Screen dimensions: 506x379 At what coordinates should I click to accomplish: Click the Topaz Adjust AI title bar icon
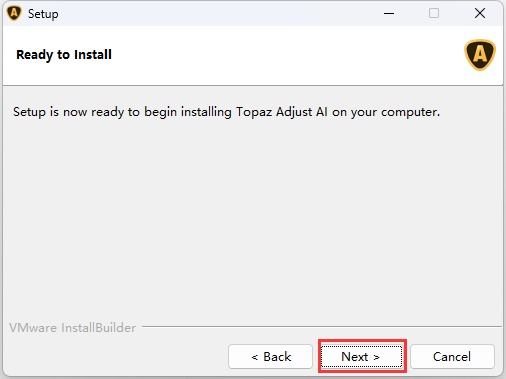[x=14, y=13]
